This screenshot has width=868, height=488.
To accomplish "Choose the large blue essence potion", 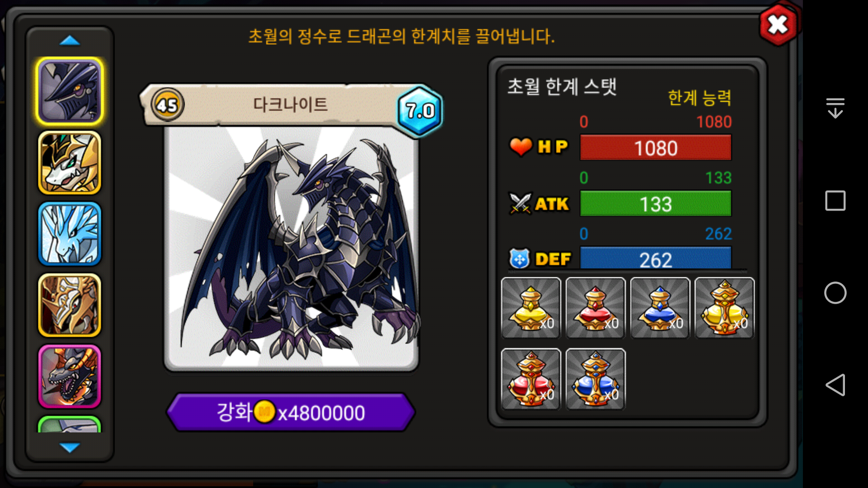I will pos(595,379).
